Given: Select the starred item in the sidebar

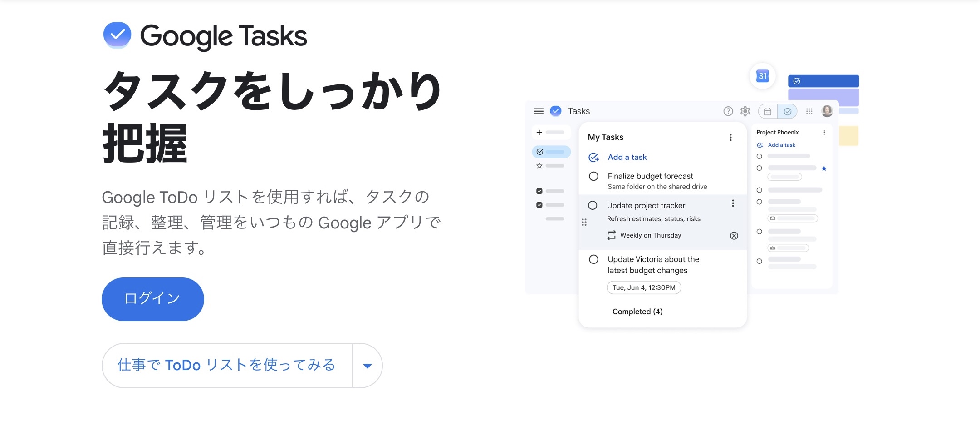Looking at the screenshot, I should [539, 166].
